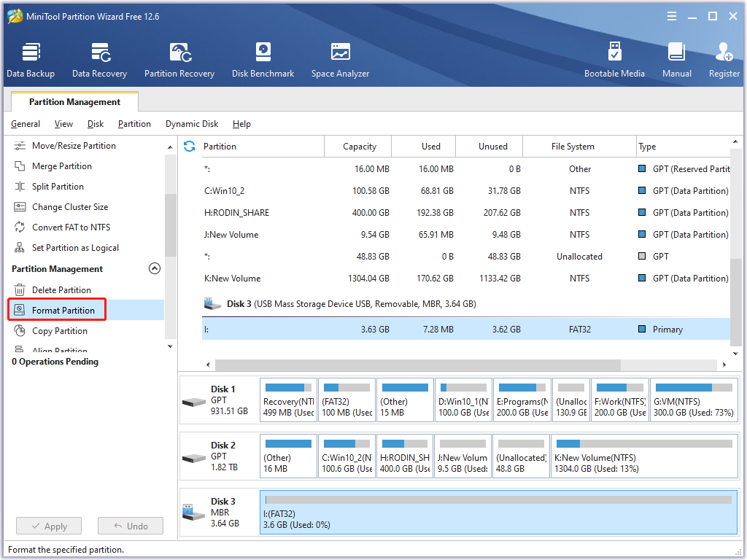Sort by Used column header
This screenshot has height=560, width=747.
[x=424, y=146]
